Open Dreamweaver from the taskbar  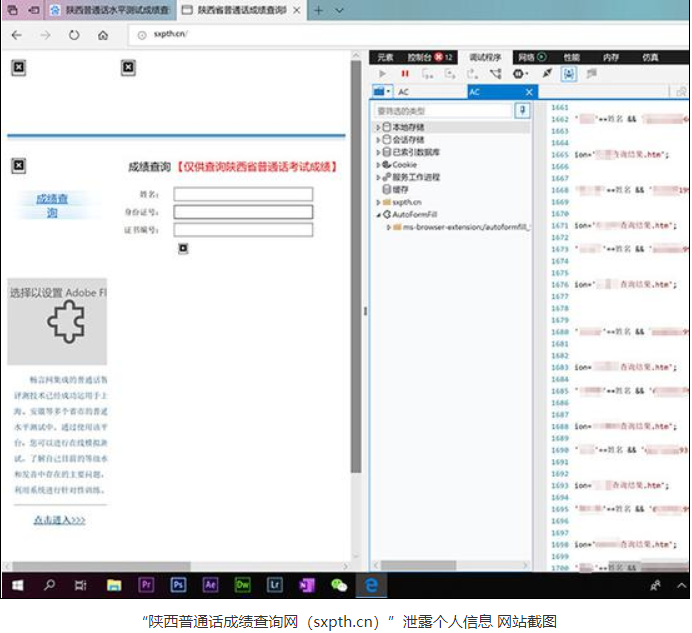point(242,584)
